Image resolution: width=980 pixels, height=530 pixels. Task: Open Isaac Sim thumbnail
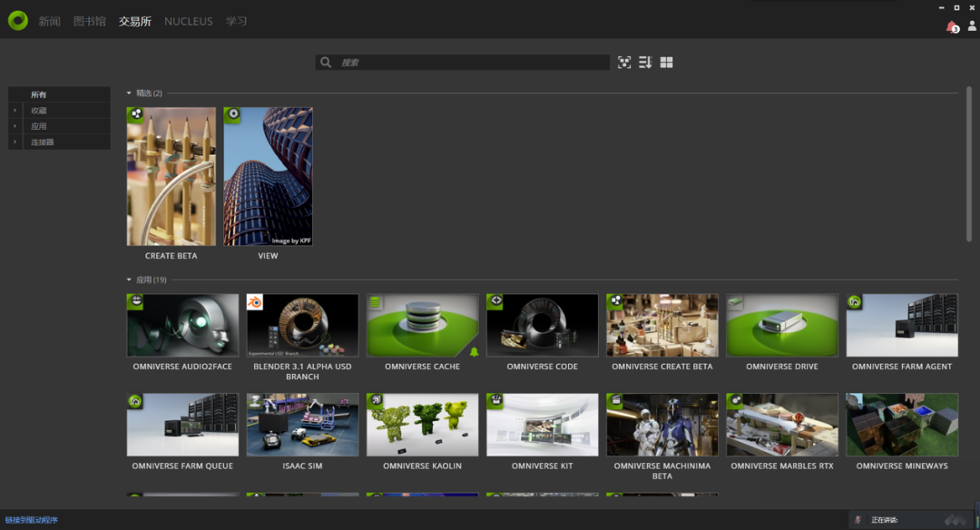(x=302, y=425)
